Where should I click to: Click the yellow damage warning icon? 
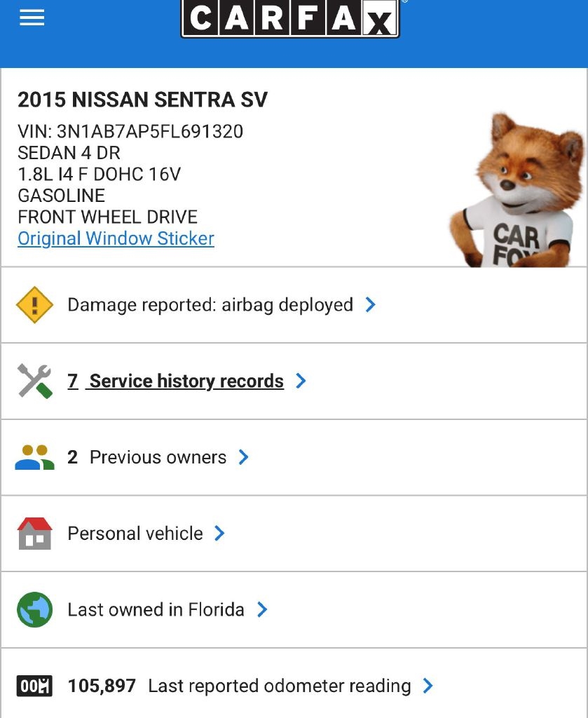coord(34,305)
